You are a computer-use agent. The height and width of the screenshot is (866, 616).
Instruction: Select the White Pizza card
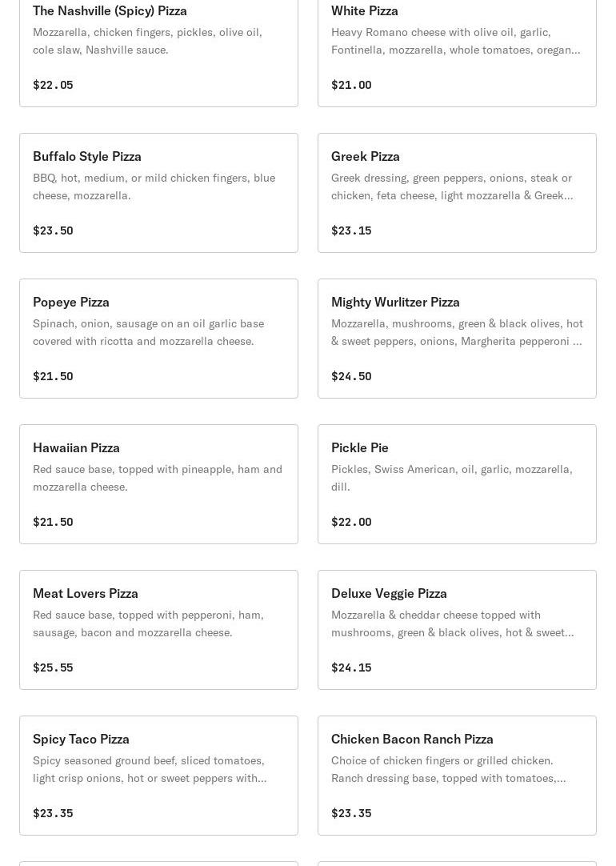(457, 48)
